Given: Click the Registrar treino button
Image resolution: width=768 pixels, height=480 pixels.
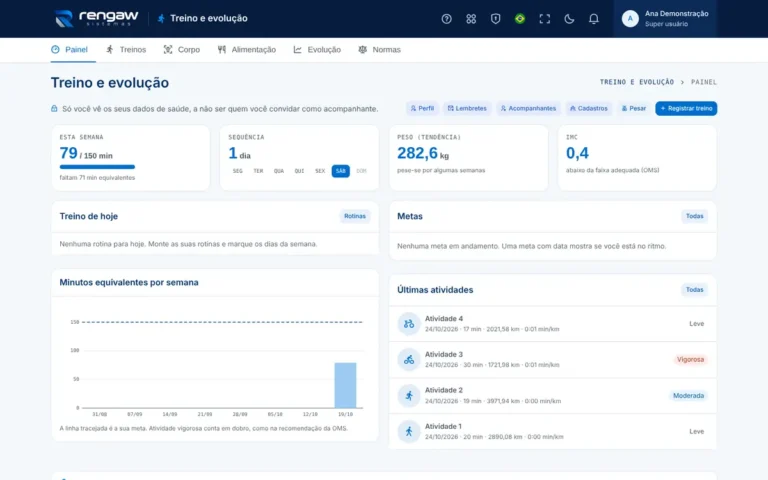Looking at the screenshot, I should point(686,108).
